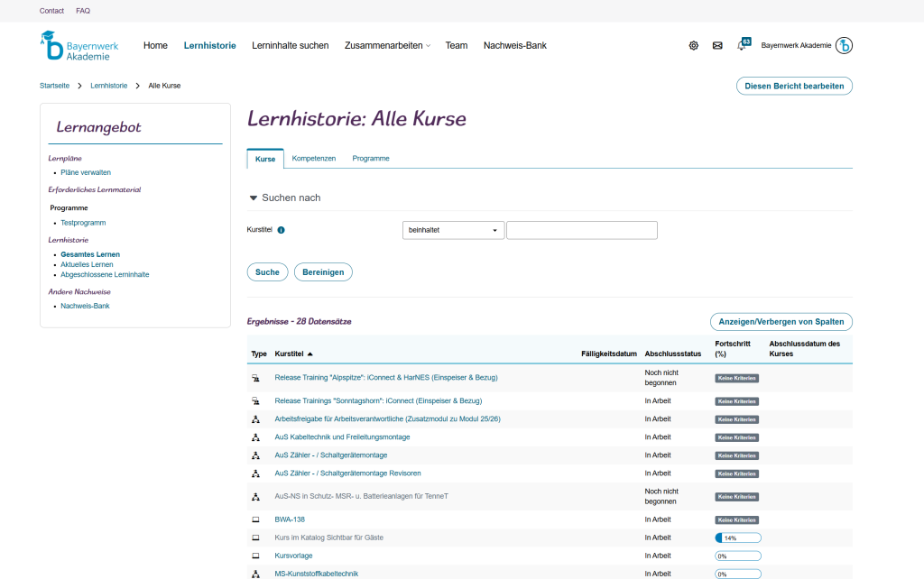
Task: Click type icon of MS-Kunststoffkabeltechnik row
Action: [x=255, y=574]
